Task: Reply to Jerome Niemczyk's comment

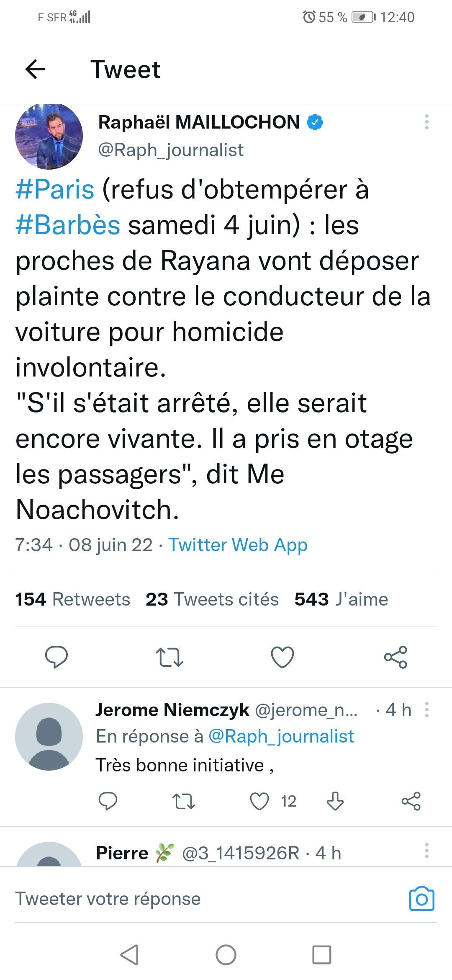Action: 108,801
